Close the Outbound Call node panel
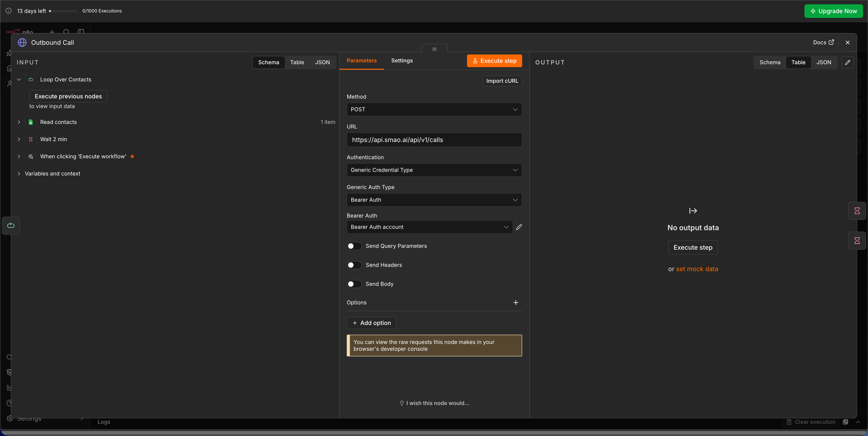 click(x=847, y=43)
